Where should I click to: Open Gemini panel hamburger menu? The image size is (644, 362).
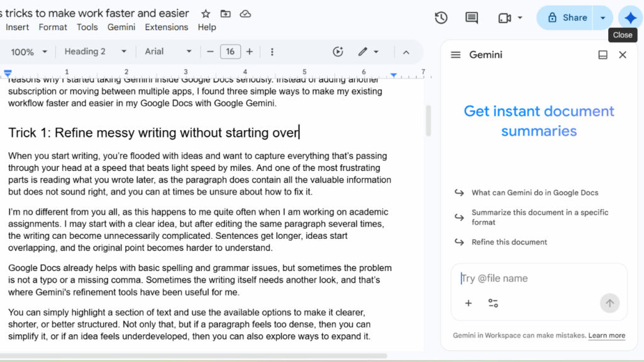pyautogui.click(x=455, y=55)
